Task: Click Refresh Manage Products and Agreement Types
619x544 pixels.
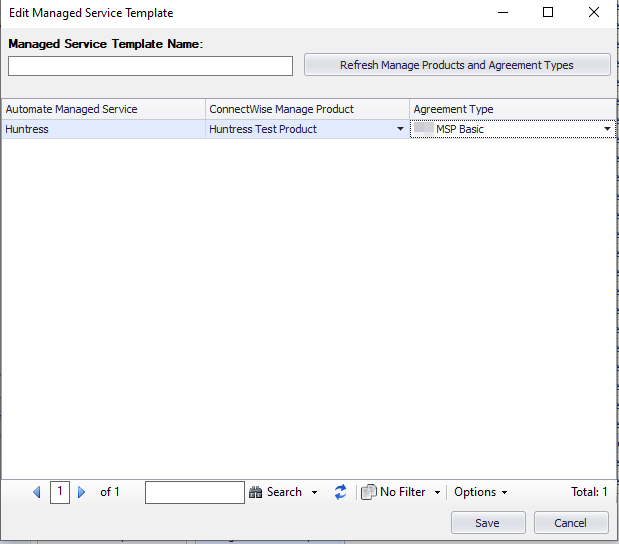Action: 457,65
